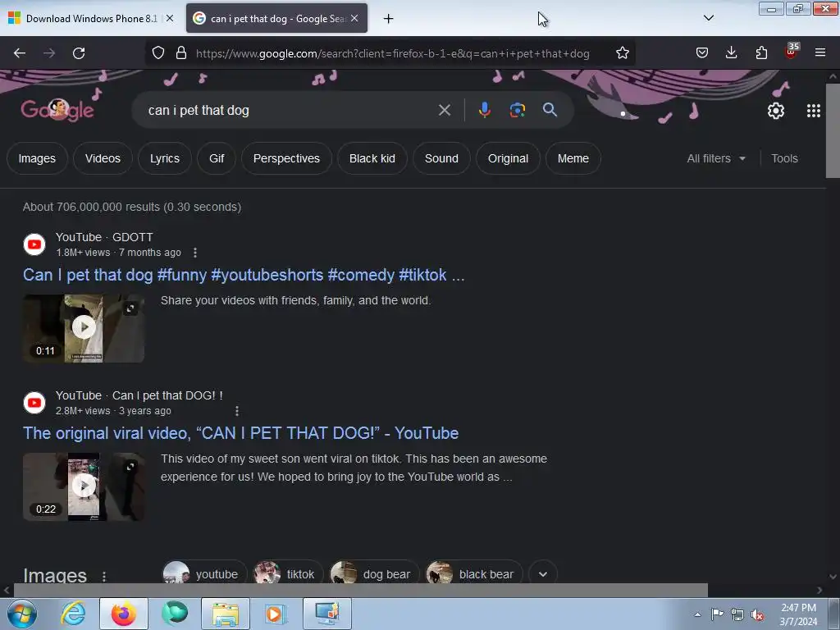
Task: Open the extensions puzzle icon
Action: (761, 52)
